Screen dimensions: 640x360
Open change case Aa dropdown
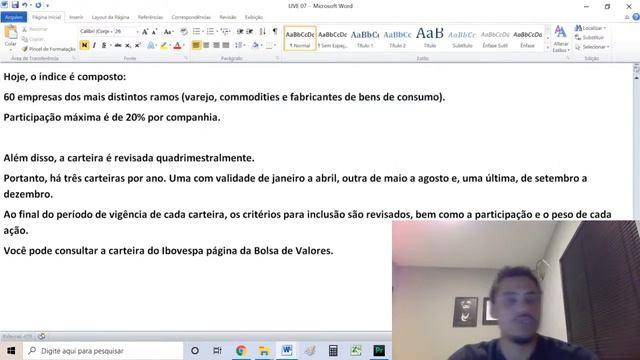coord(168,31)
